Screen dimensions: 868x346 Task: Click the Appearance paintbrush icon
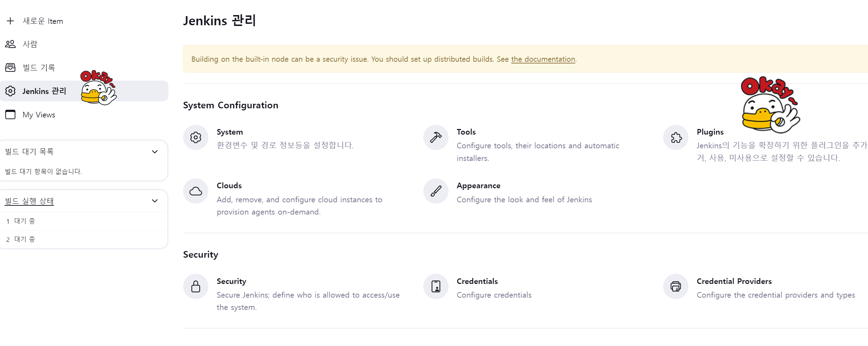[436, 191]
